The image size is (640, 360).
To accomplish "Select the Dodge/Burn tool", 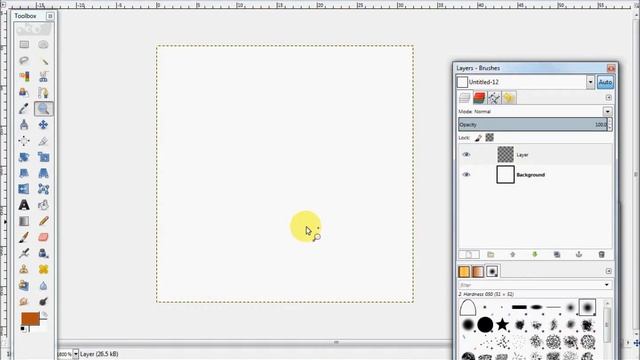I will 43,302.
